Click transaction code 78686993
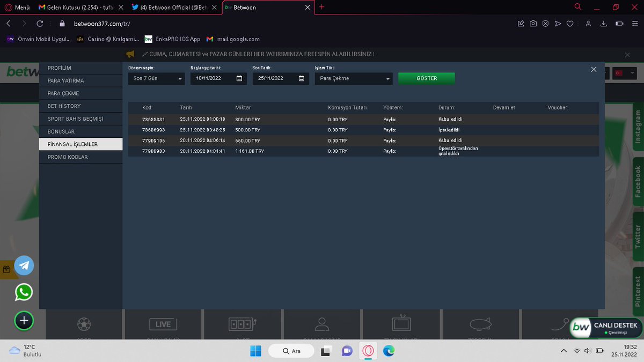This screenshot has width=644, height=362. [x=153, y=130]
